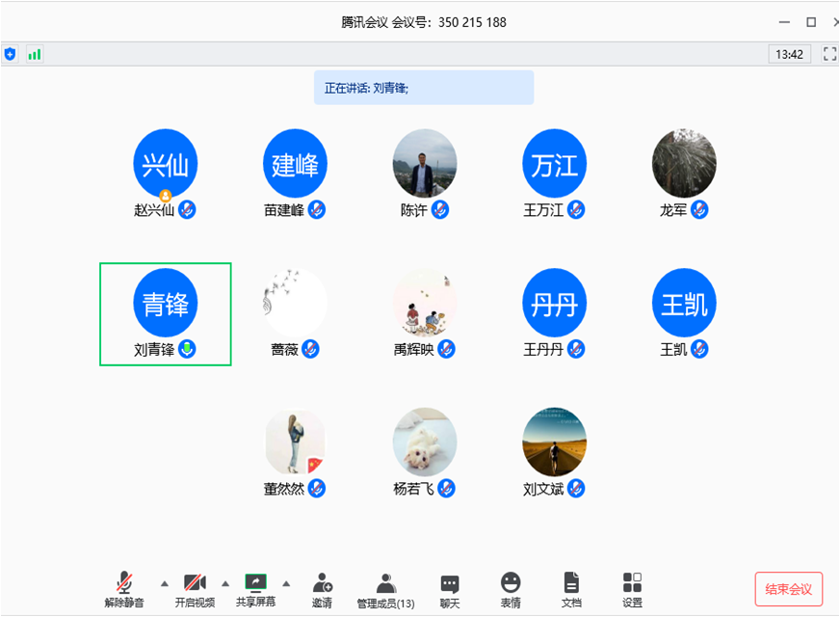Open the 邀请 invite icon
Image resolution: width=840 pixels, height=617 pixels.
pyautogui.click(x=322, y=582)
